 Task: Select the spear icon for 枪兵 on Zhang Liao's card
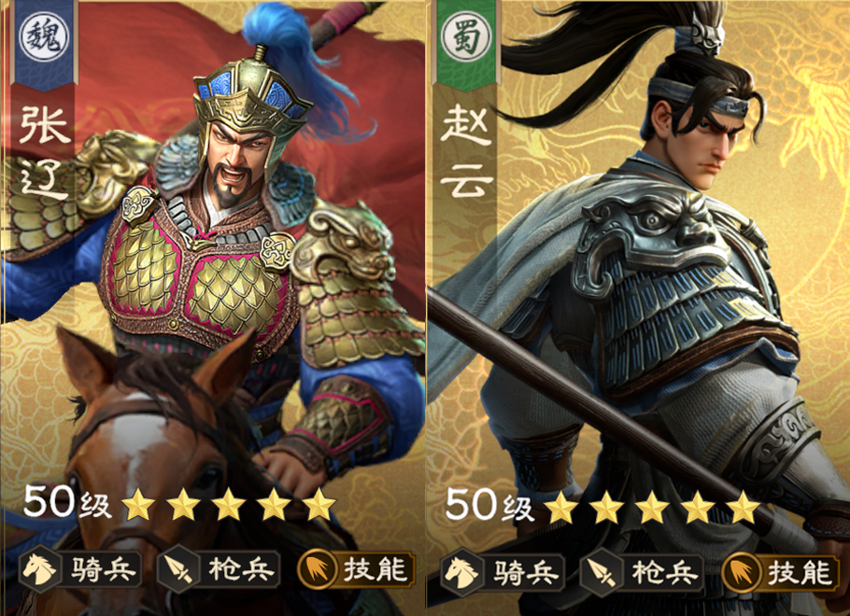[x=177, y=568]
